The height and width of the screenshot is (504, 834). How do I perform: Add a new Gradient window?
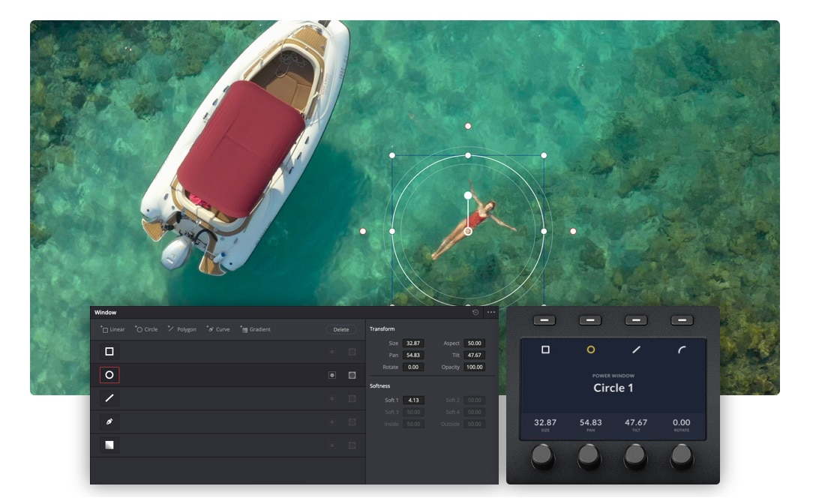pos(255,329)
